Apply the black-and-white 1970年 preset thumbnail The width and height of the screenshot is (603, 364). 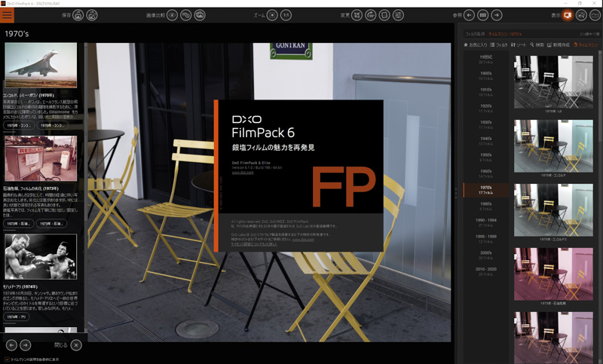pyautogui.click(x=553, y=82)
